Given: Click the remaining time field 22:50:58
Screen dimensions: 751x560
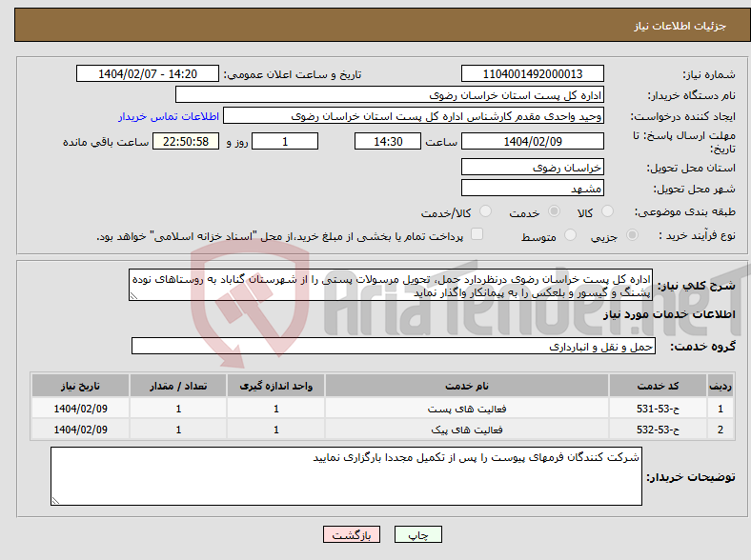Looking at the screenshot, I should tap(186, 141).
